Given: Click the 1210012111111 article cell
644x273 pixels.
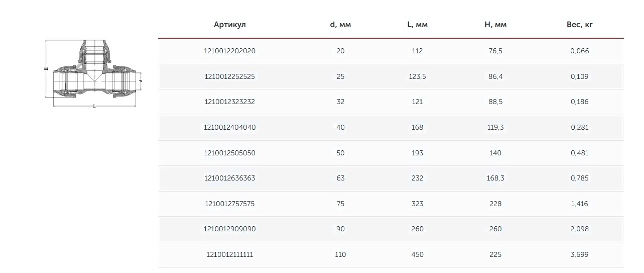Looking at the screenshot, I should point(230,254).
